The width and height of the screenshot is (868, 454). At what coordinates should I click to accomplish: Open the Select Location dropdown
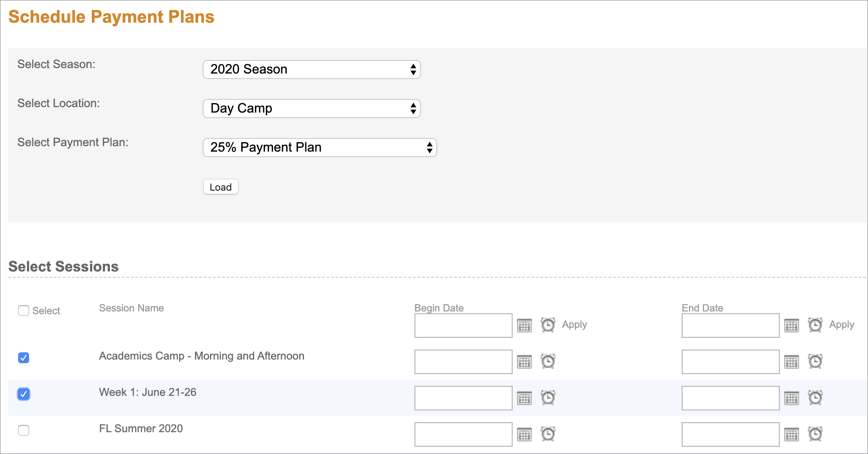click(311, 109)
